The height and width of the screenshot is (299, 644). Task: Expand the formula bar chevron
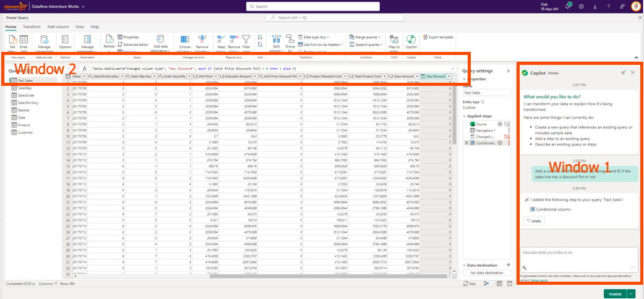(453, 69)
